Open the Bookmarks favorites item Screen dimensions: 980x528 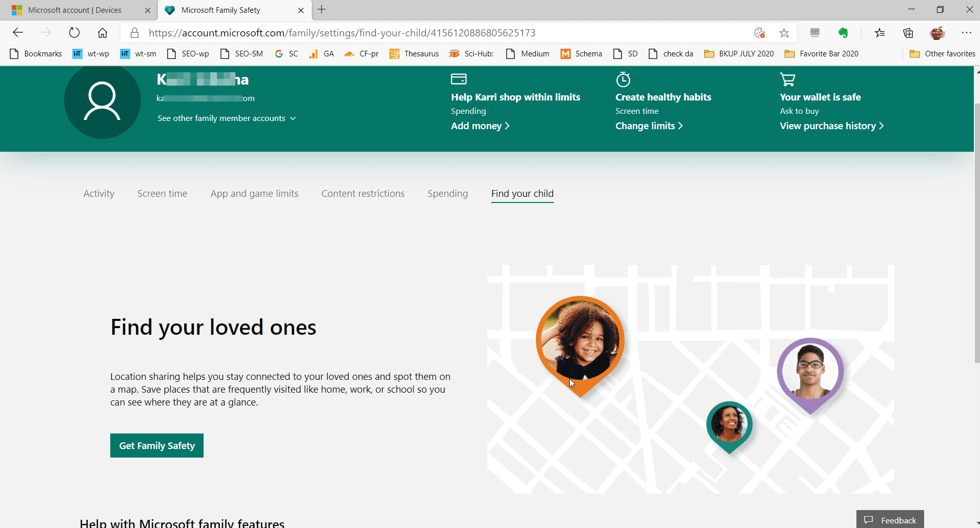tap(36, 54)
